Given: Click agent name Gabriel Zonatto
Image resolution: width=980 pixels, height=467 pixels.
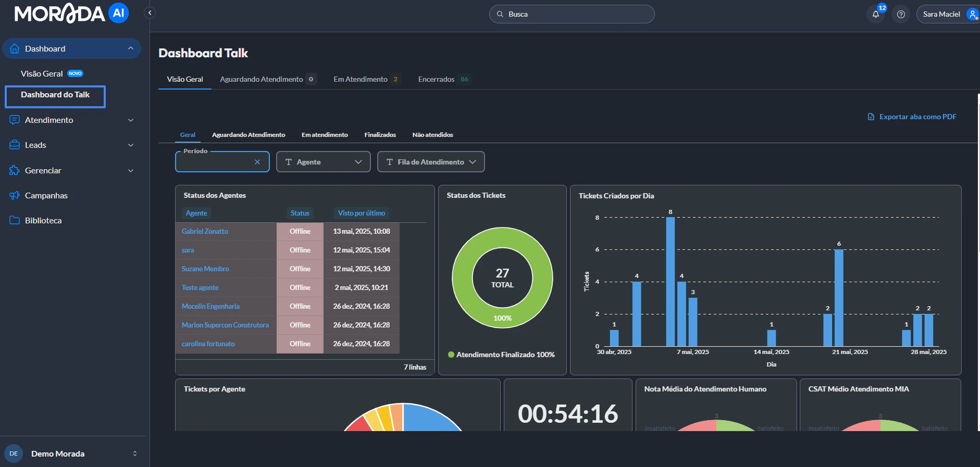Looking at the screenshot, I should pos(205,231).
